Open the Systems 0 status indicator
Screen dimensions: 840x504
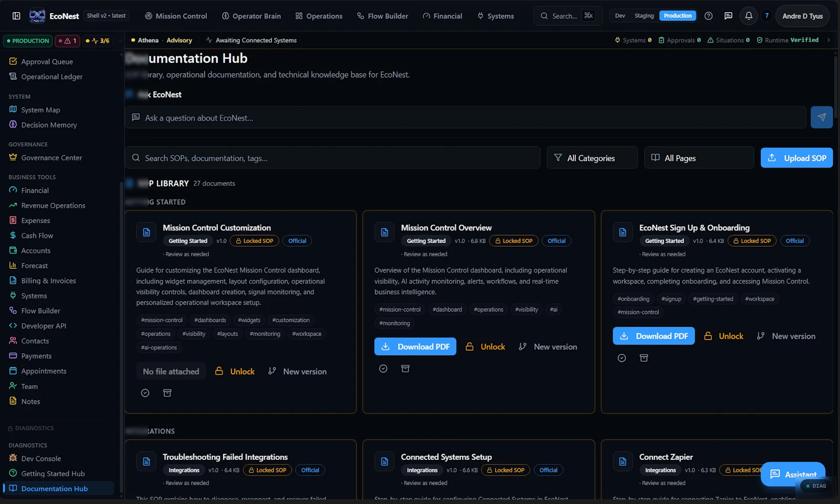[x=633, y=40]
